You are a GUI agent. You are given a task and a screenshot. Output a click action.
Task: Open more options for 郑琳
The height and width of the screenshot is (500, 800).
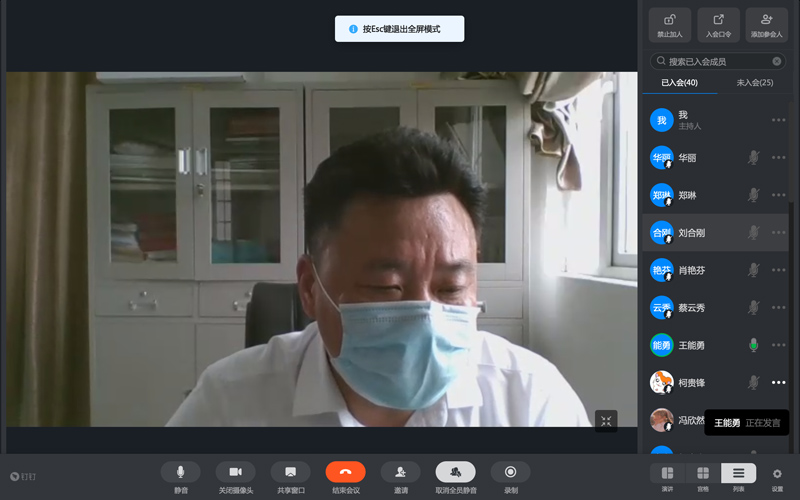[x=778, y=195]
